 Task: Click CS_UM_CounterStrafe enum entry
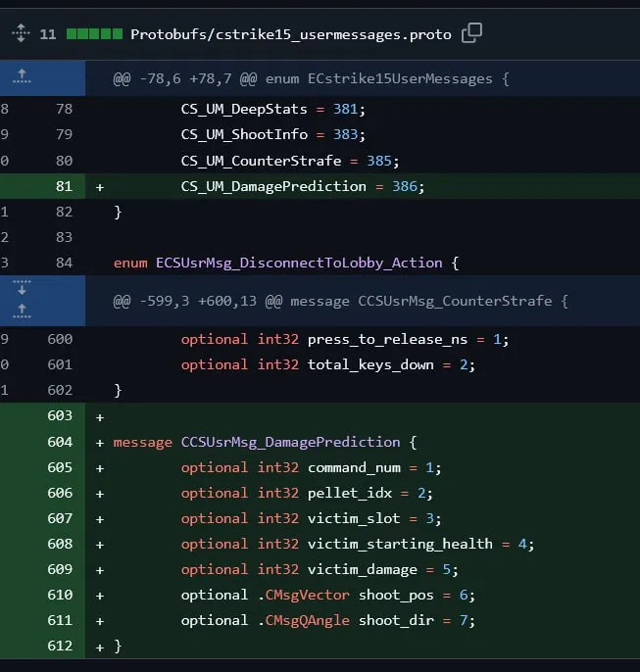(x=261, y=161)
